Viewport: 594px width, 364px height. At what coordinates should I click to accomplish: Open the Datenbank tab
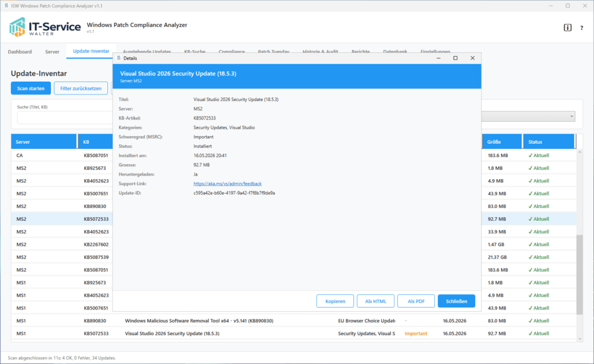click(x=395, y=52)
